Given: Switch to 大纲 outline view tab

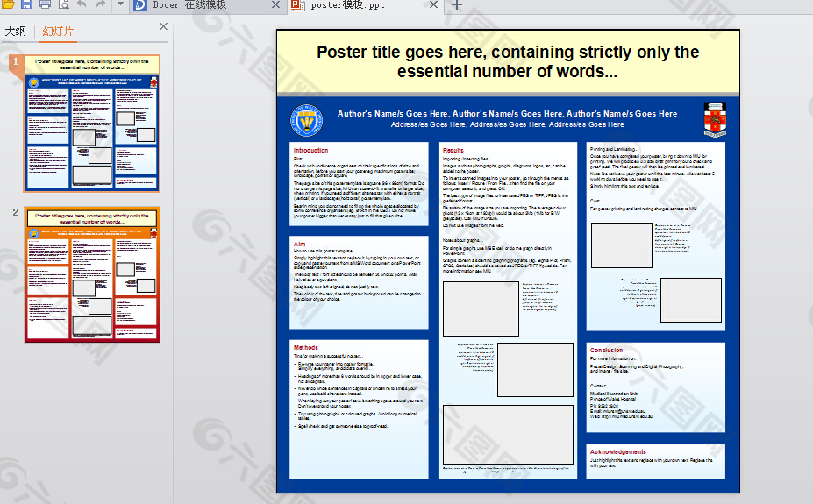Looking at the screenshot, I should click(x=16, y=31).
